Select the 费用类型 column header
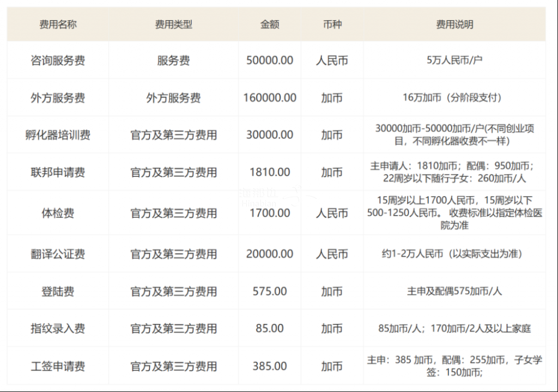This screenshot has width=558, height=392. [x=173, y=24]
